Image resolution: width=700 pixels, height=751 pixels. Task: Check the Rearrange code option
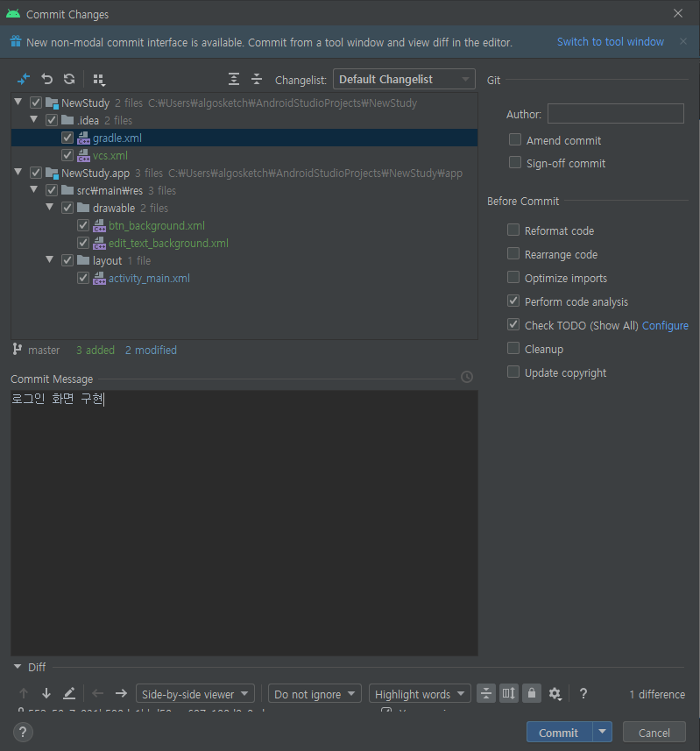click(x=513, y=253)
